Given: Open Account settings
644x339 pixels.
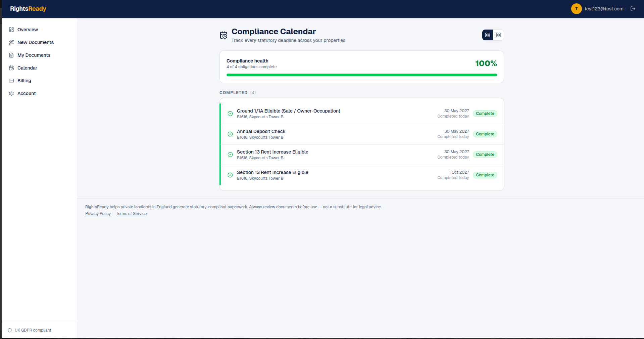Looking at the screenshot, I should (39, 93).
